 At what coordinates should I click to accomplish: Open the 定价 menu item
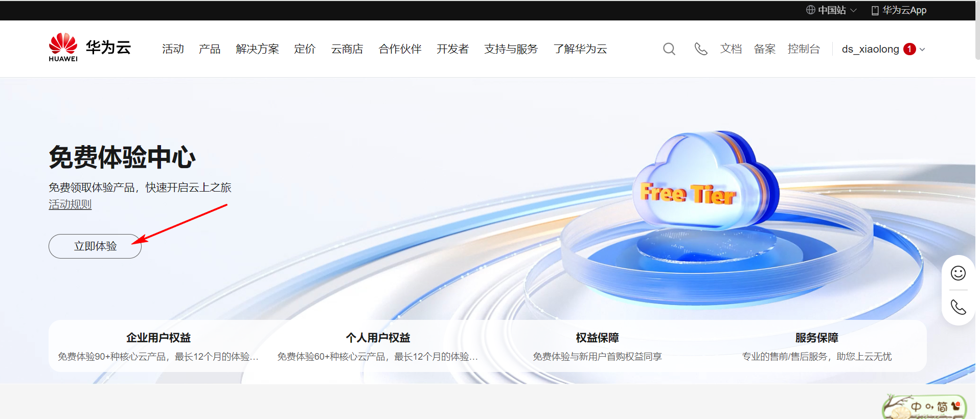(305, 49)
